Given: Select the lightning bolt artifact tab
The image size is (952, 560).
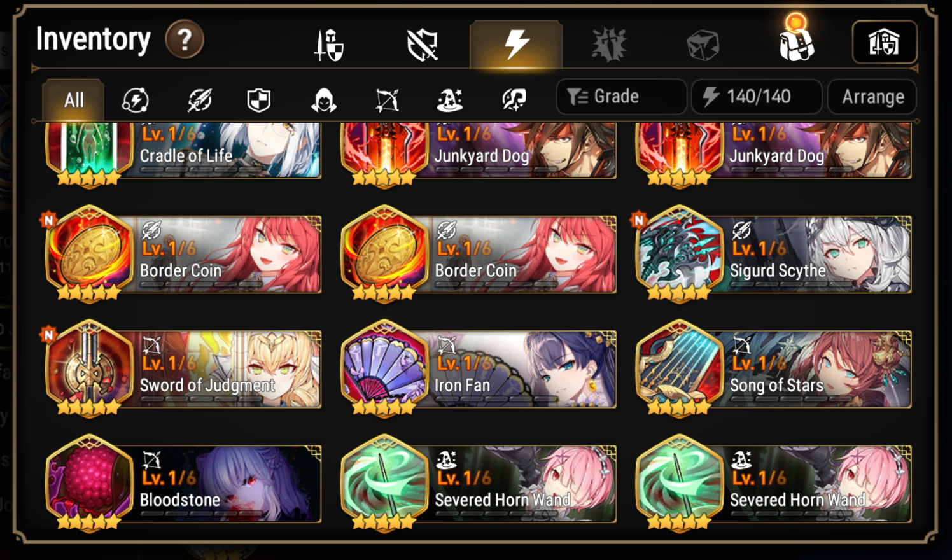Looking at the screenshot, I should point(516,45).
